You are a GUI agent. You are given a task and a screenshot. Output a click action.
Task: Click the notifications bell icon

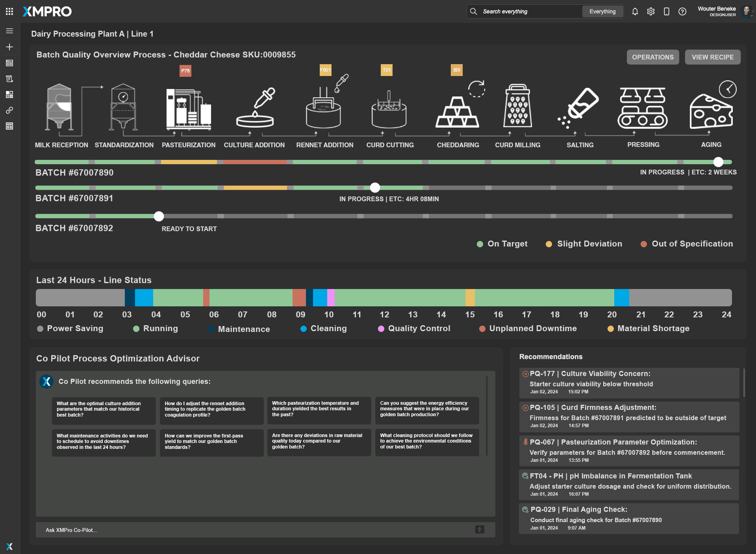(x=635, y=11)
